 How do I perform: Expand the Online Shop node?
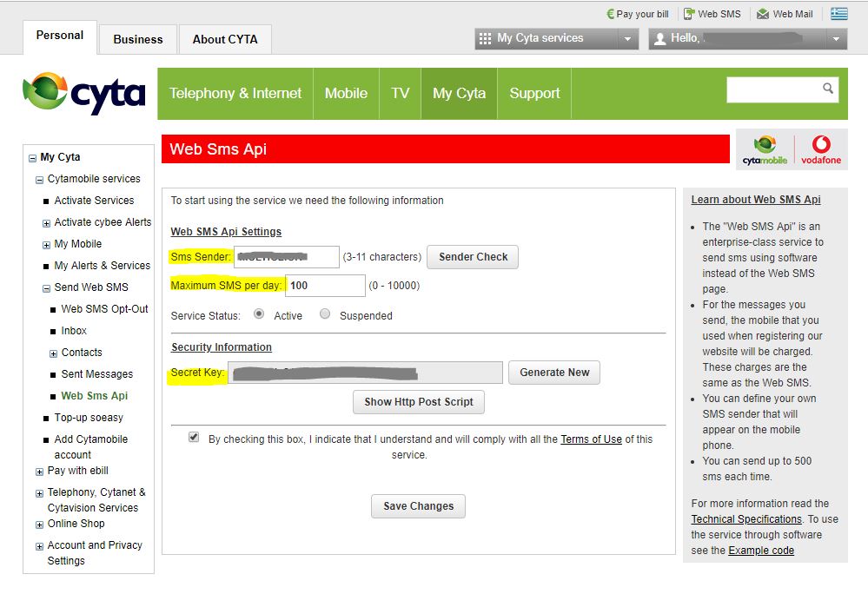pos(39,525)
